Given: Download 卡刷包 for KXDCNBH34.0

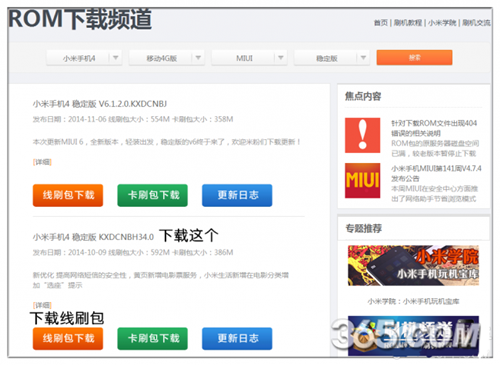Looking at the screenshot, I should click(153, 339).
